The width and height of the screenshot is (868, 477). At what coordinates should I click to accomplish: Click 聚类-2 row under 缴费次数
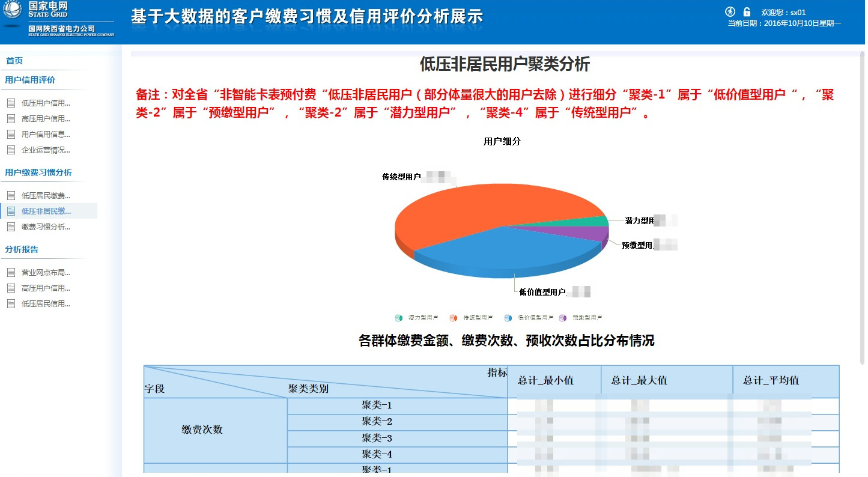(x=398, y=422)
